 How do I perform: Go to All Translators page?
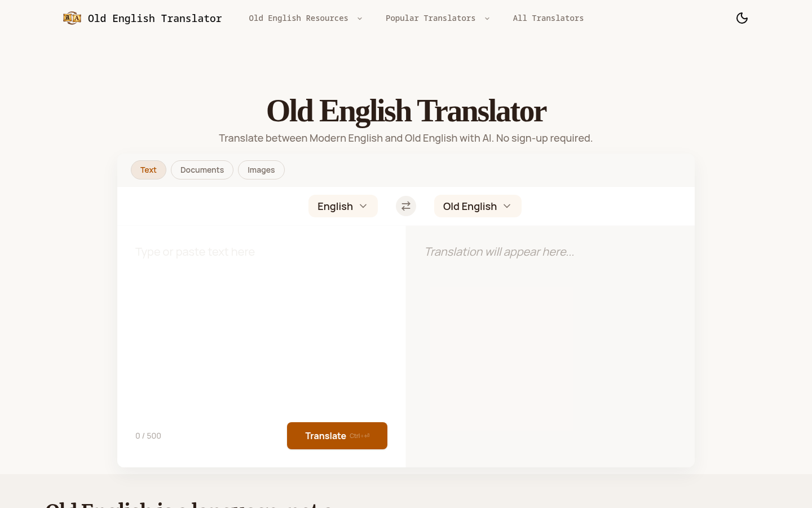click(x=548, y=18)
